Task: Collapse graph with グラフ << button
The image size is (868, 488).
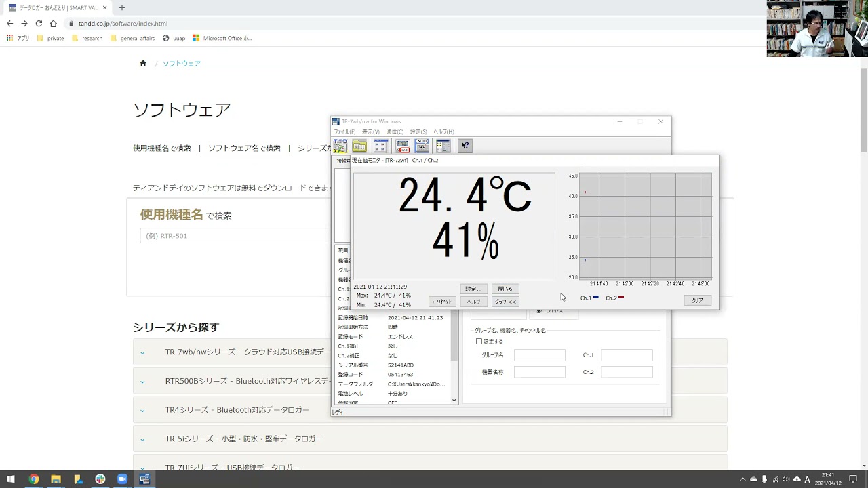Action: pyautogui.click(x=505, y=302)
